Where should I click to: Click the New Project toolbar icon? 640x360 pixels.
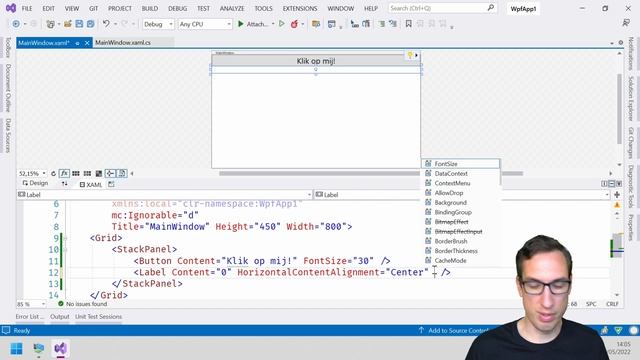tap(50, 24)
